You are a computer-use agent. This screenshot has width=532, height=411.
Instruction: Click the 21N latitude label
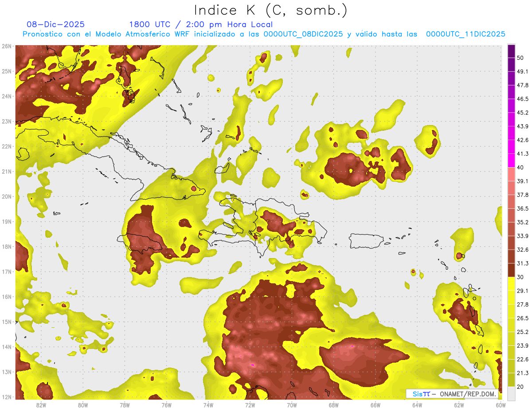[x=6, y=172]
